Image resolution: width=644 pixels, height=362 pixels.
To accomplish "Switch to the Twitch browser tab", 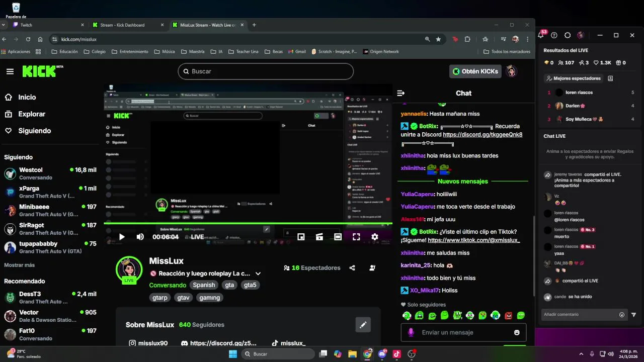I will [49, 25].
